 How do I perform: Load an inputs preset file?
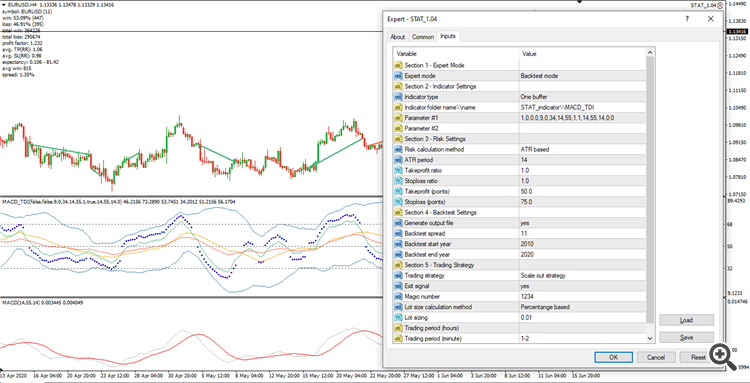[x=686, y=320]
